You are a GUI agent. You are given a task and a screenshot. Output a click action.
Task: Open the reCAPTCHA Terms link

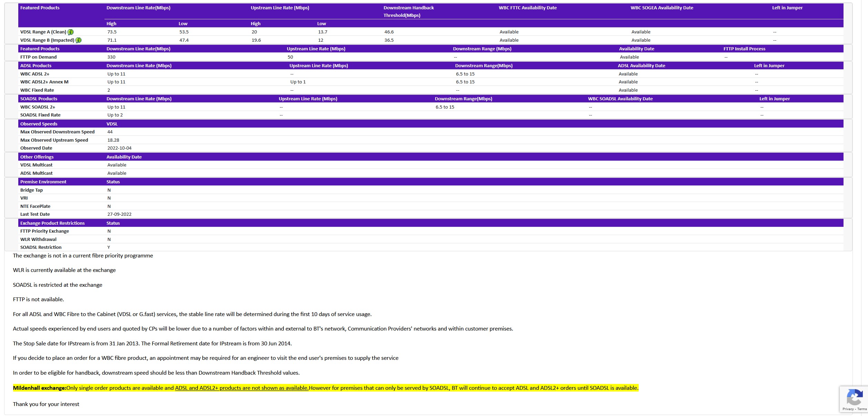tap(862, 409)
